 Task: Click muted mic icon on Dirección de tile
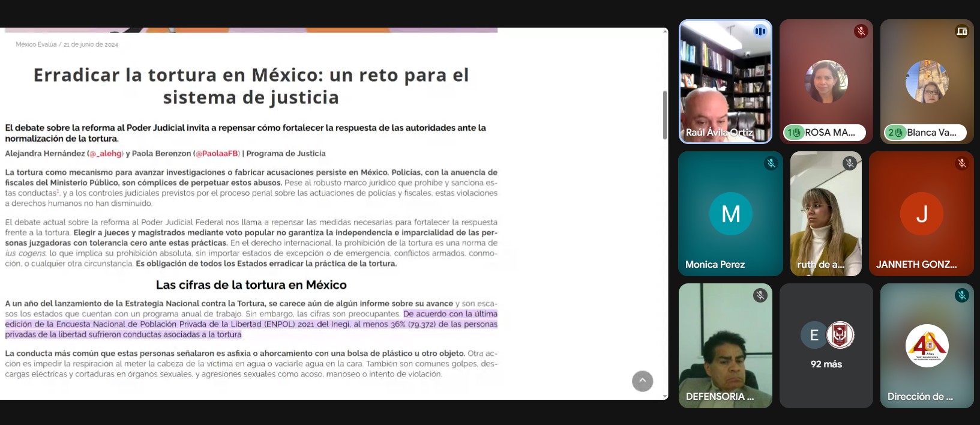[x=961, y=295]
